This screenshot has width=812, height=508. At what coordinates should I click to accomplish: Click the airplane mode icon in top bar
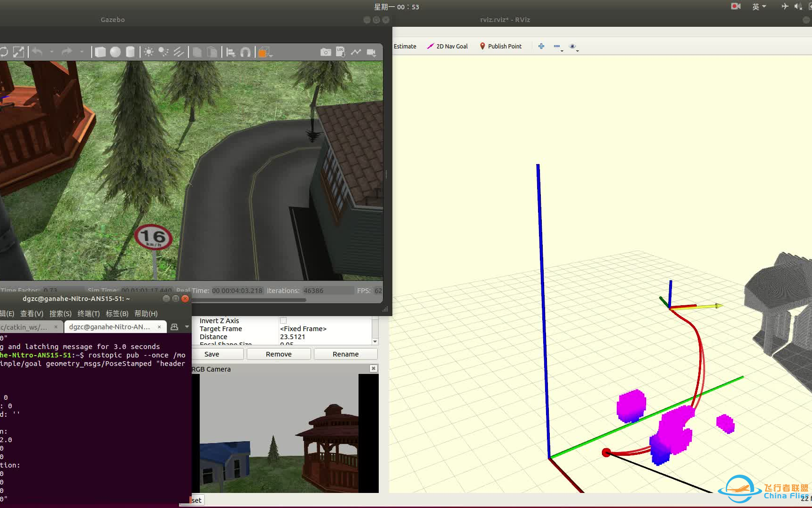click(x=785, y=6)
